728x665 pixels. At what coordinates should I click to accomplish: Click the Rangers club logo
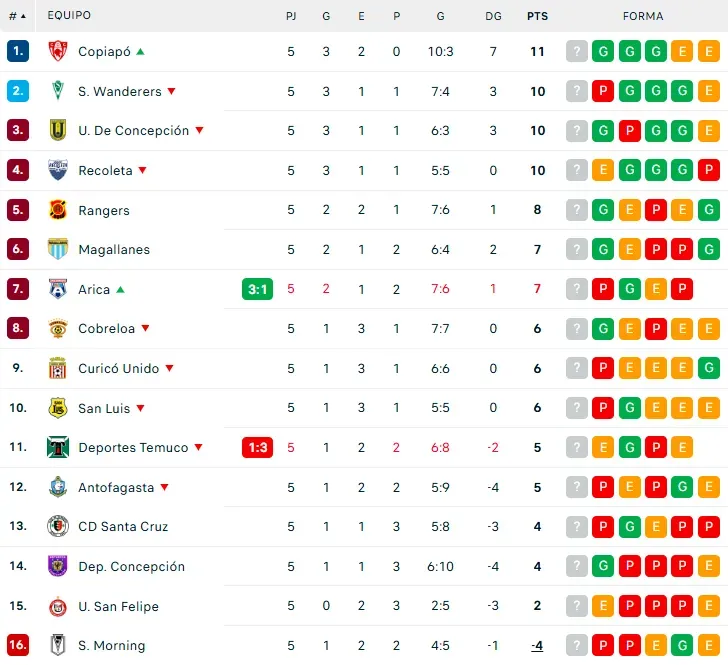[x=58, y=210]
